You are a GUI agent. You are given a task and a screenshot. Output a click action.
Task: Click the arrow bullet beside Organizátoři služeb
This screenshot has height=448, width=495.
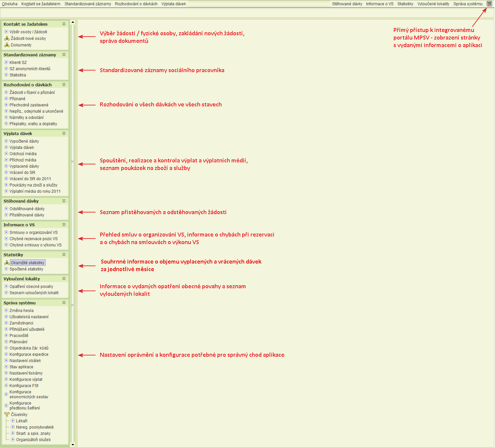point(13,439)
